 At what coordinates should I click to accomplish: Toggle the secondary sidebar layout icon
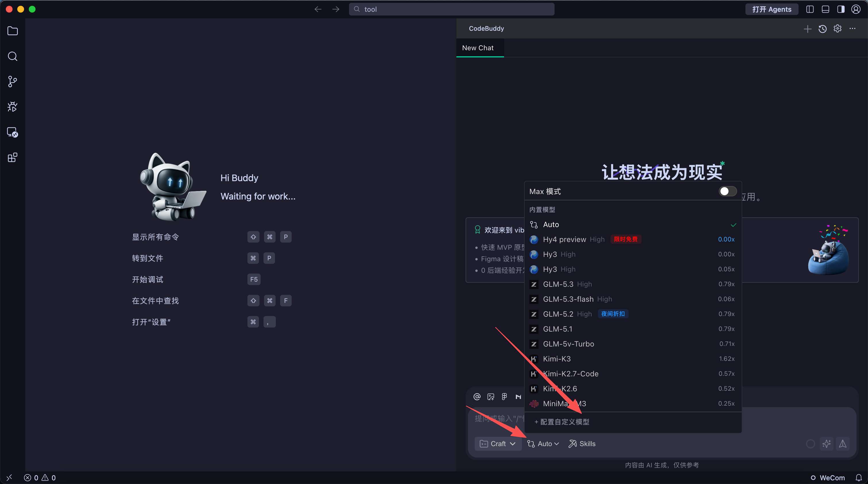[841, 9]
